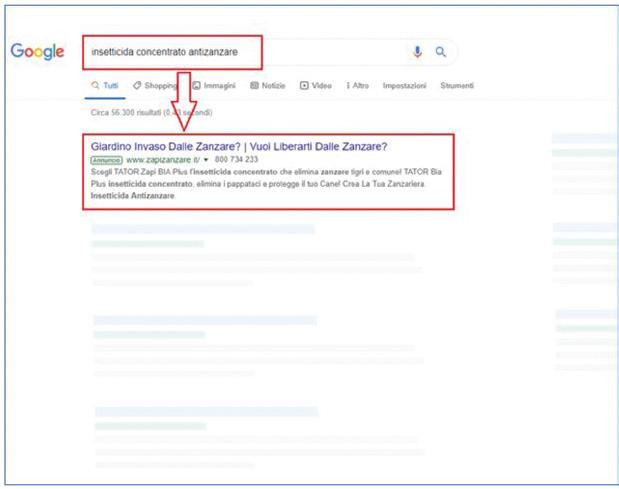Open Strumenti search tools
The width and height of the screenshot is (619, 489).
coord(457,85)
